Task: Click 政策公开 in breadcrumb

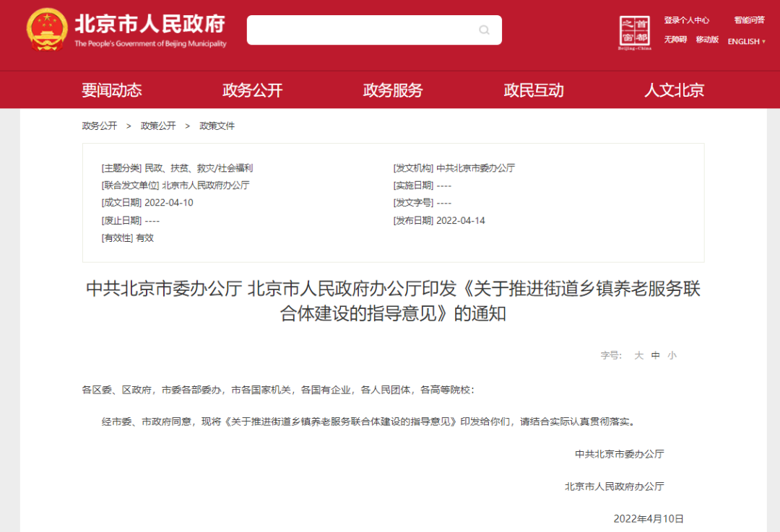Action: click(x=158, y=126)
